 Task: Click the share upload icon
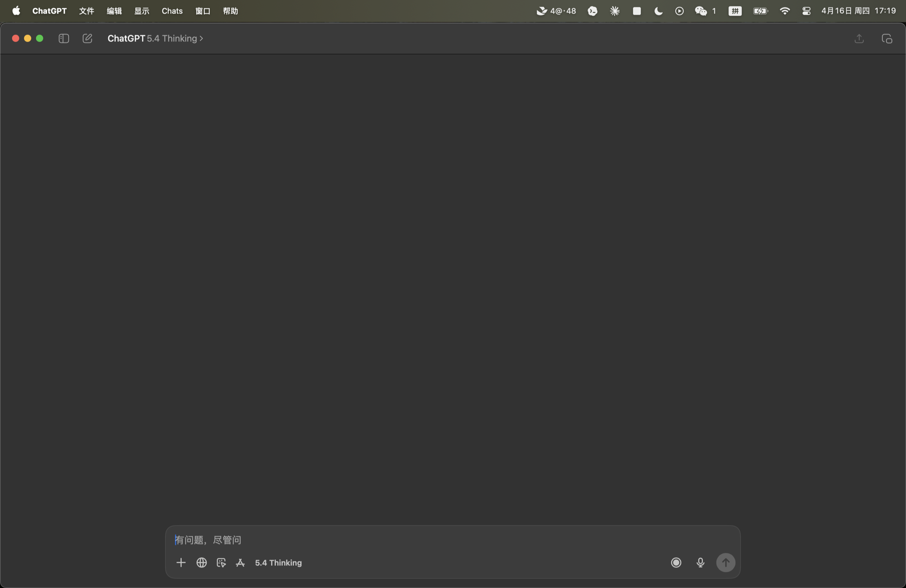(859, 38)
